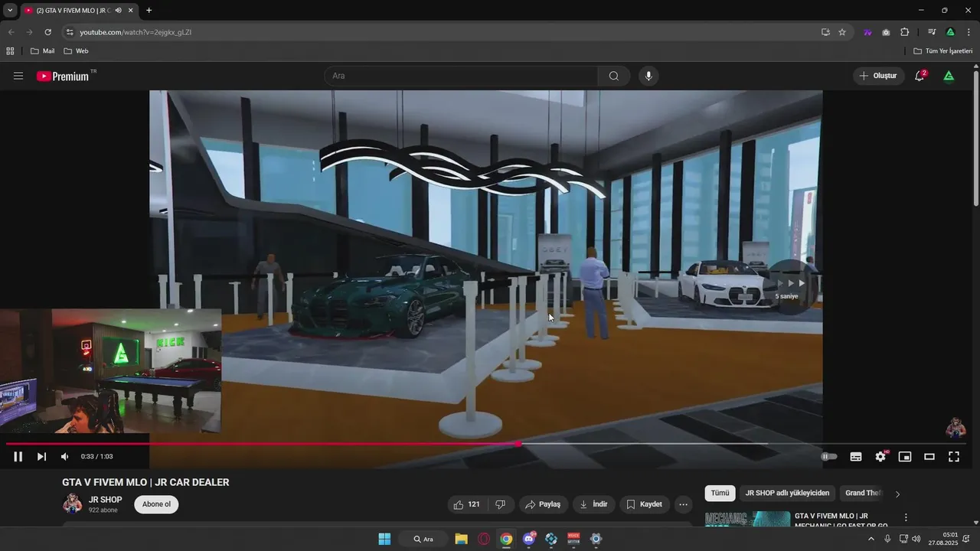Share the video via Paylaş

(x=543, y=504)
